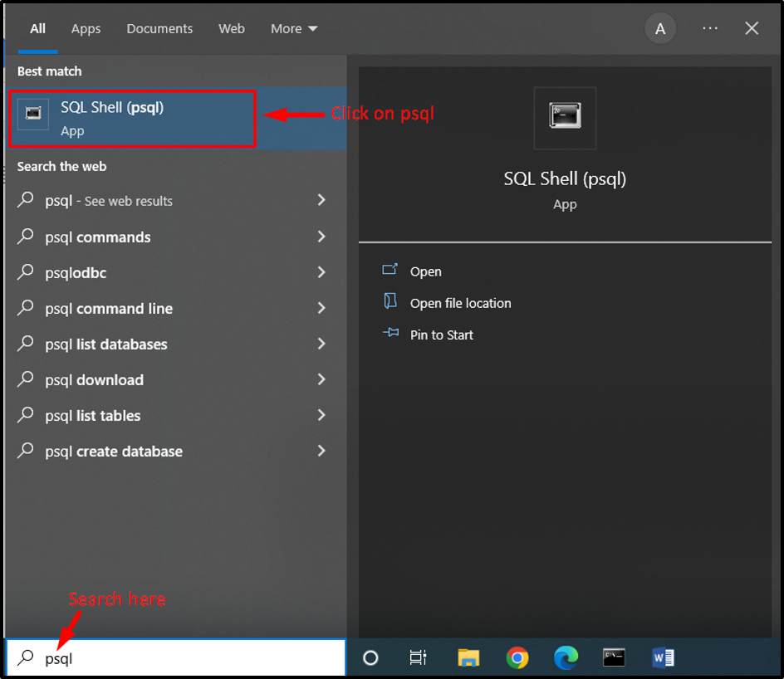Expand the psql commands suggestion
Viewport: 784px width, 679px height.
tap(321, 237)
